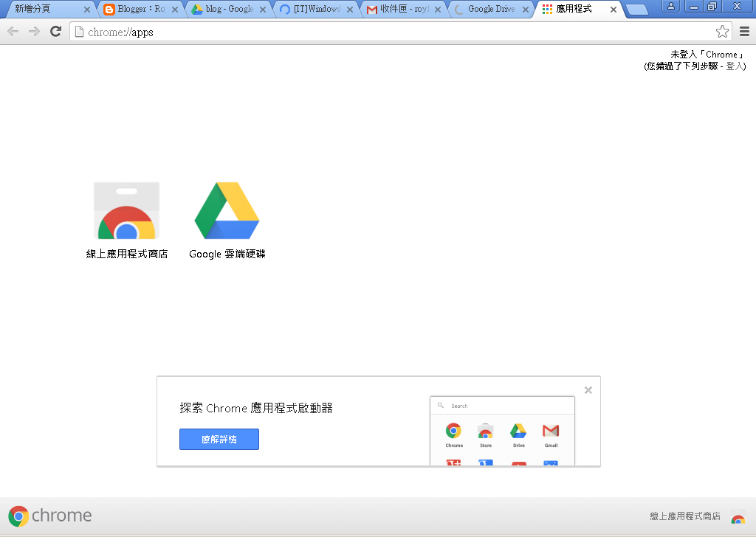The width and height of the screenshot is (756, 537).
Task: Click the app launcher preview thumbnail
Action: tap(502, 431)
